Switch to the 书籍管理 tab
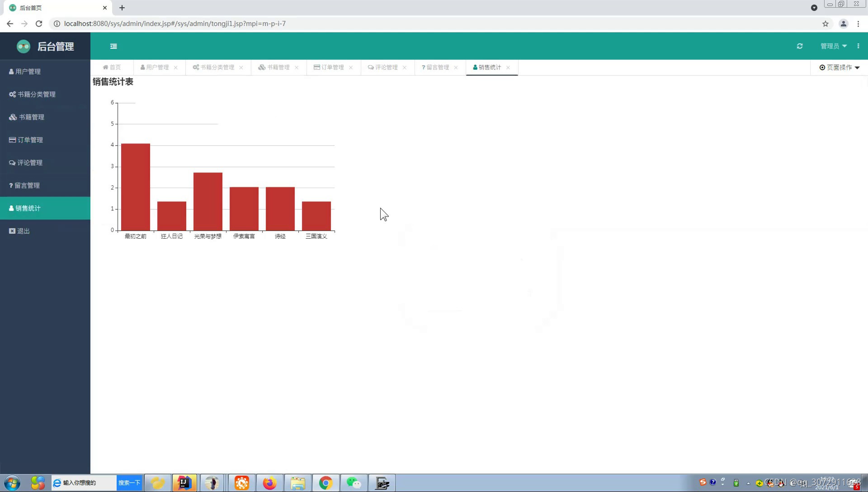This screenshot has height=492, width=868. 274,67
